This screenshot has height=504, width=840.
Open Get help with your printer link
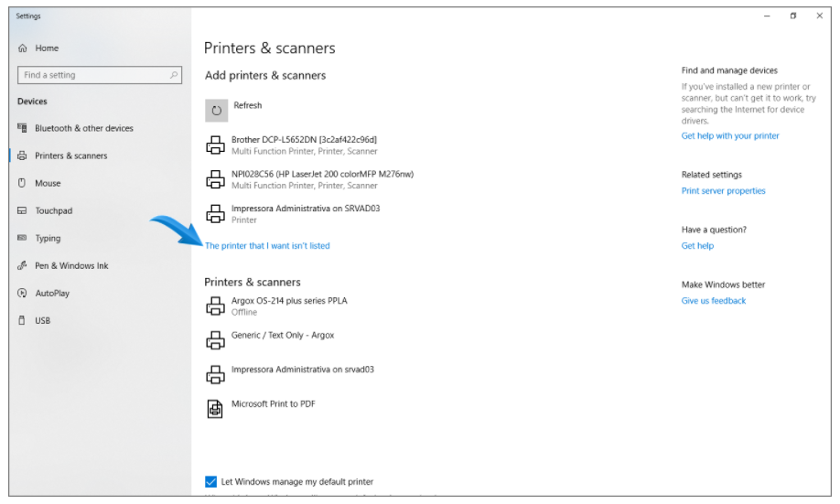pyautogui.click(x=730, y=136)
